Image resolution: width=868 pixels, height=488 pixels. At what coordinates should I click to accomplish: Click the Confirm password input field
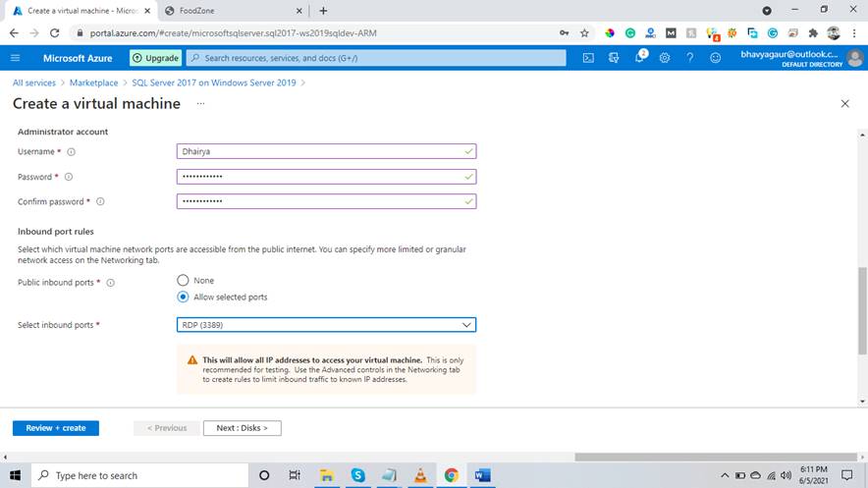point(326,201)
